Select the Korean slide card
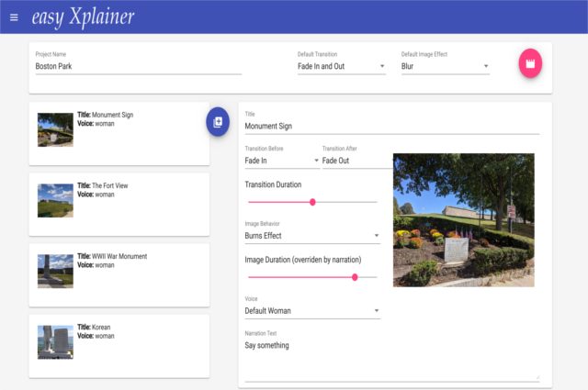 pyautogui.click(x=119, y=345)
